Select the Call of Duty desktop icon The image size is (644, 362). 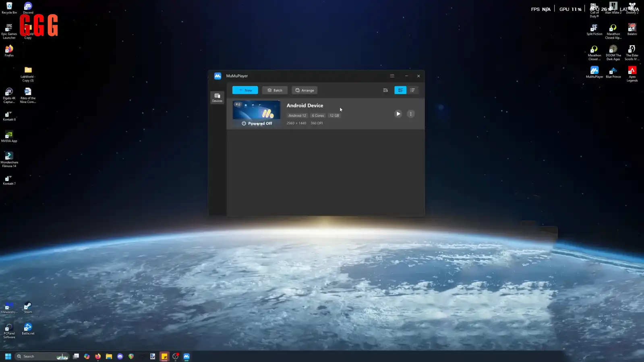coord(594,10)
